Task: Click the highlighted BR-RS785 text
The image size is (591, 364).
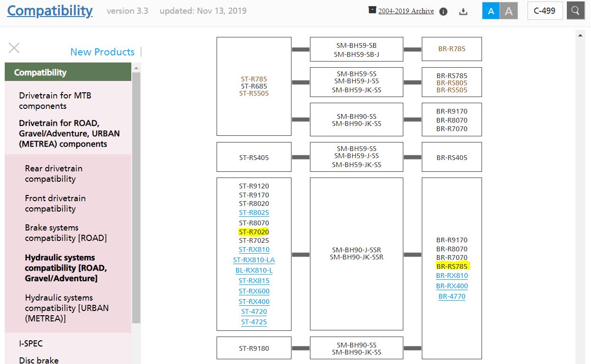Action: coord(452,266)
